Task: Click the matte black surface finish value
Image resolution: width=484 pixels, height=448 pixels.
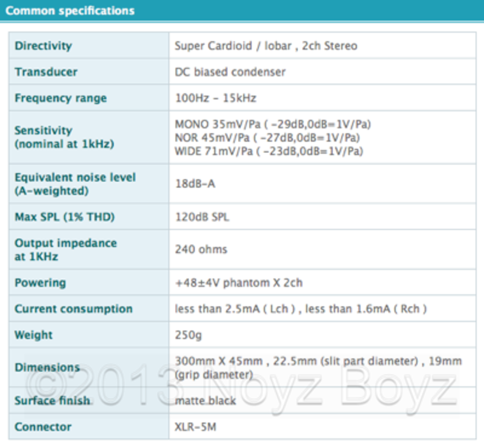Action: (x=205, y=400)
